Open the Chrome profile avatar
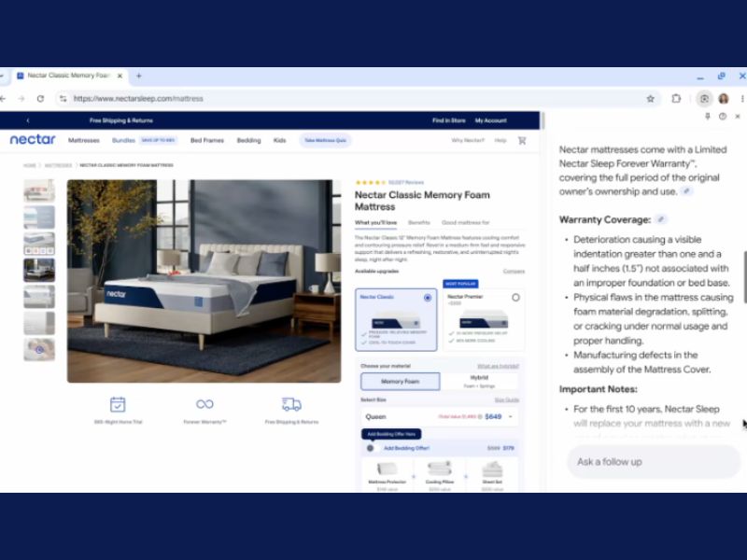The image size is (747, 560). coord(723,98)
